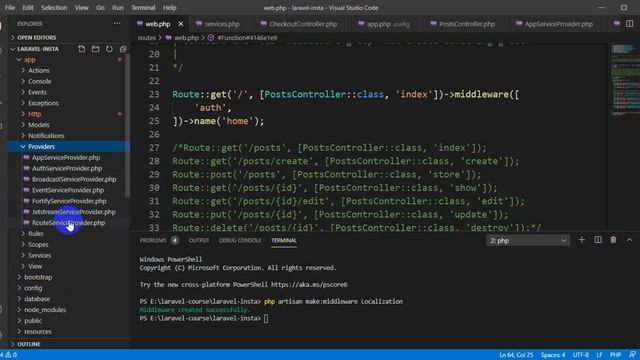Click the 'Ln 64, Col 25' status entry
The image size is (640, 360).
[x=516, y=355]
